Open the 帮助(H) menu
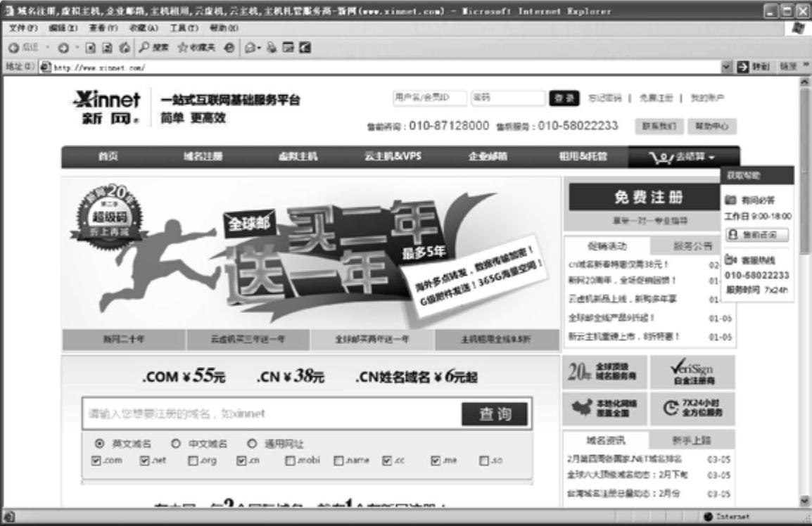 (x=224, y=28)
